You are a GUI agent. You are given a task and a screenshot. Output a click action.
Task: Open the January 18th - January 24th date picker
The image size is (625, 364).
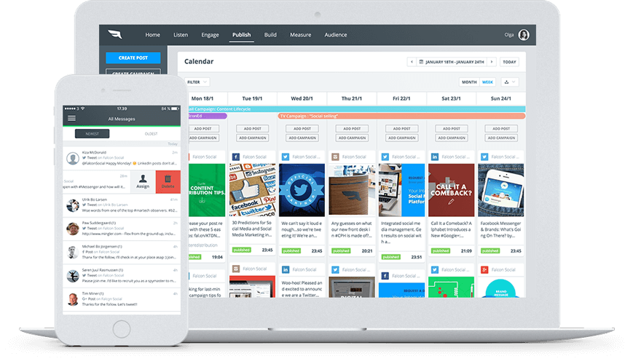(452, 62)
